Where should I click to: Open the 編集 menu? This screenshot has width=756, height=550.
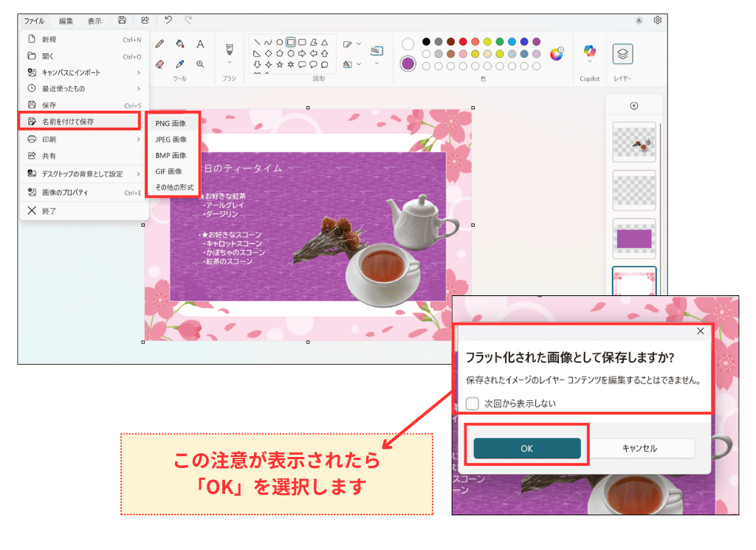pos(65,21)
